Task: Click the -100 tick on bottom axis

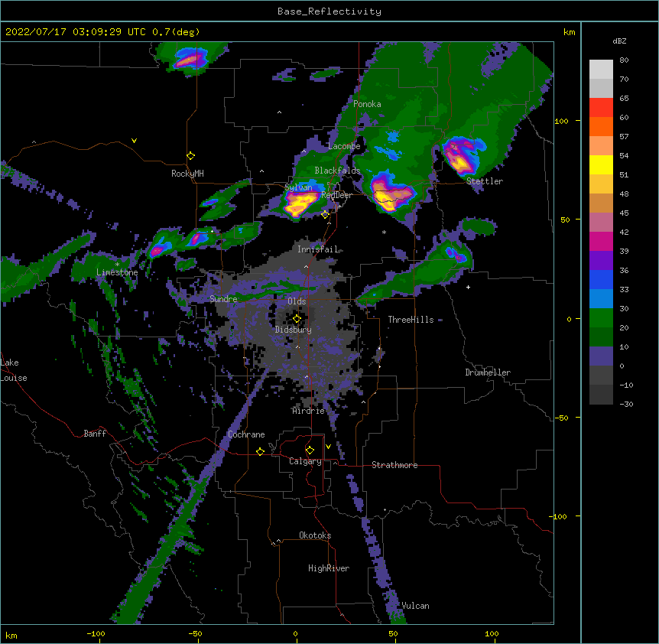Action: (x=96, y=633)
